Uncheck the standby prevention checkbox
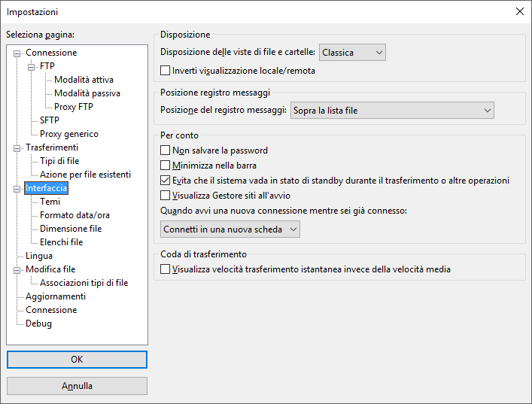The image size is (532, 404). coord(166,181)
